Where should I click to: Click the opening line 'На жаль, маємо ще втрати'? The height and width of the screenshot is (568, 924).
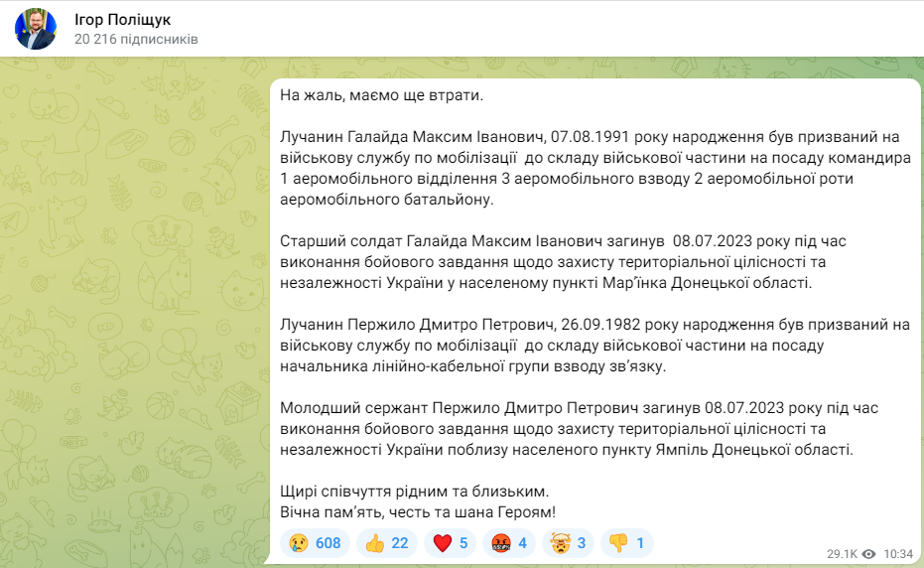coord(380,95)
